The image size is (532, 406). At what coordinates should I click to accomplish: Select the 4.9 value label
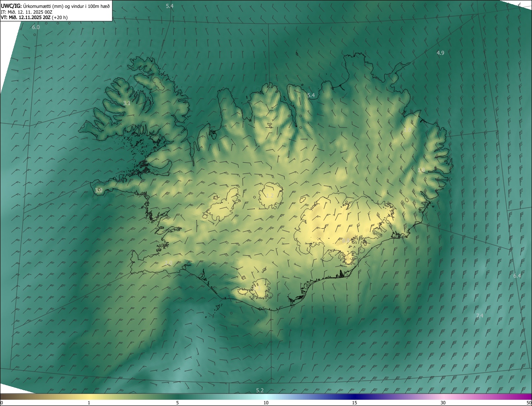tap(440, 53)
